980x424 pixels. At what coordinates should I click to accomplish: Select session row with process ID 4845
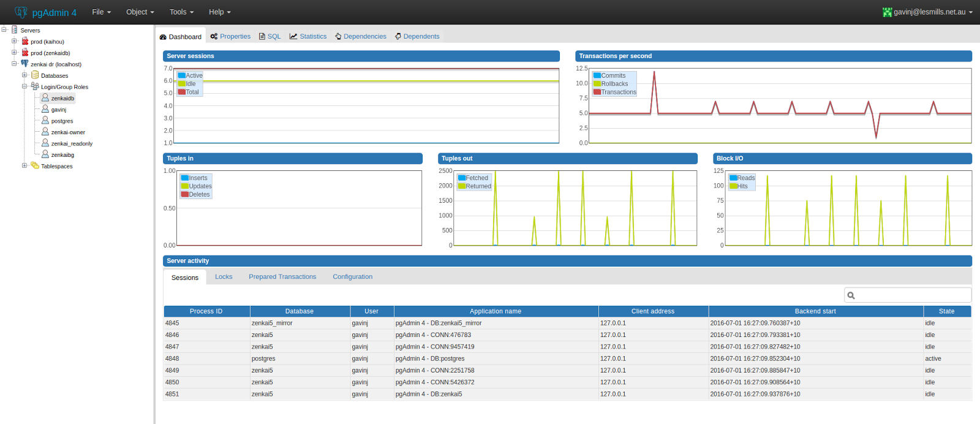pyautogui.click(x=568, y=323)
